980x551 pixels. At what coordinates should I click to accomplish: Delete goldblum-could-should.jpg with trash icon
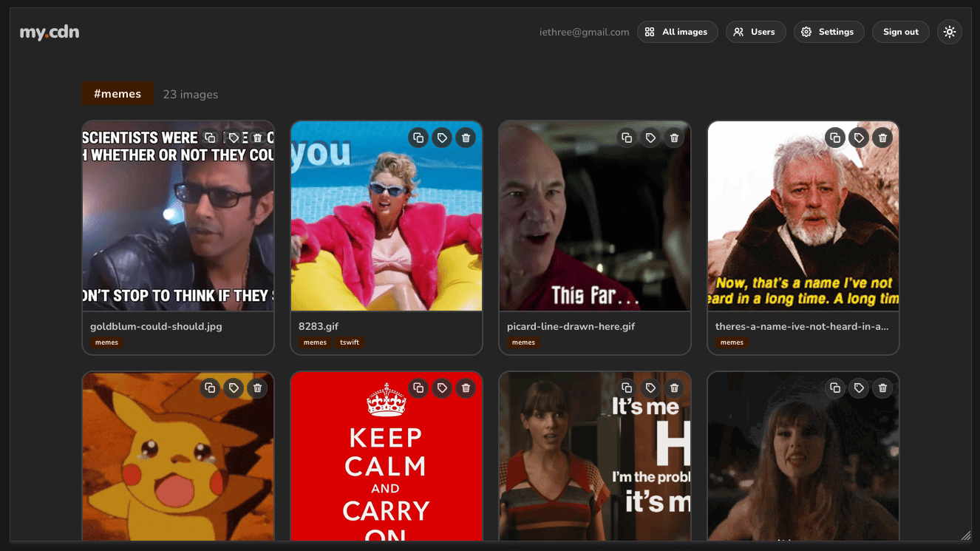pos(257,138)
